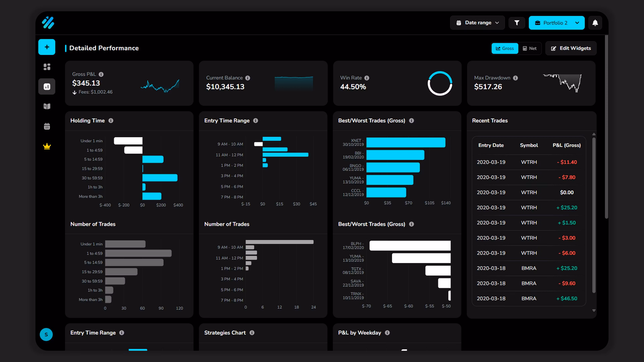Open the dashboard grid icon in sidebar

(x=47, y=67)
